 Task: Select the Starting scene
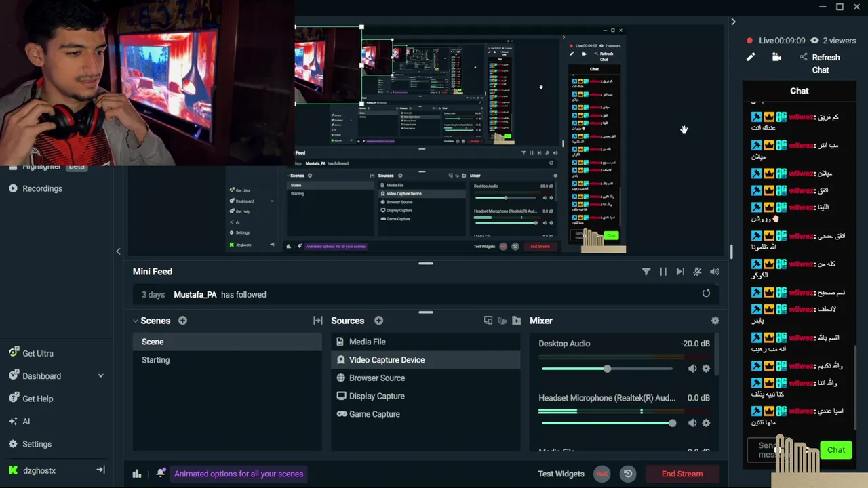[227, 360]
